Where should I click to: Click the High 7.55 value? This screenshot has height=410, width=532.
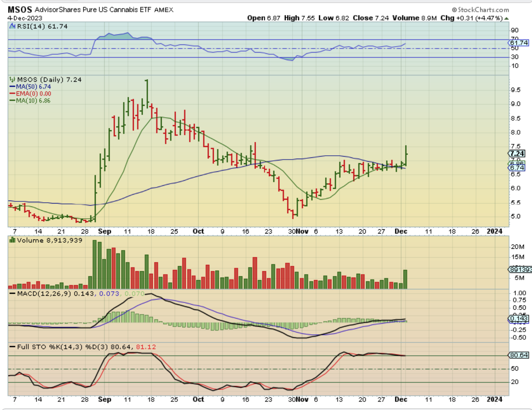(299, 18)
